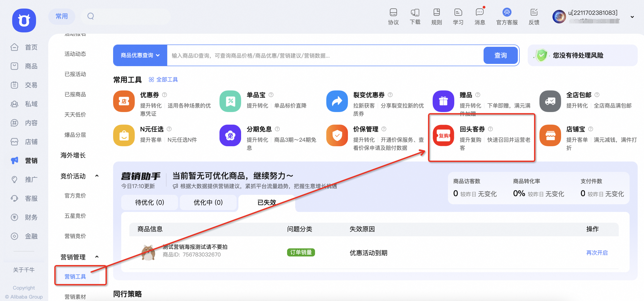Collapse the 营销管理 section
644x301 pixels.
point(97,257)
